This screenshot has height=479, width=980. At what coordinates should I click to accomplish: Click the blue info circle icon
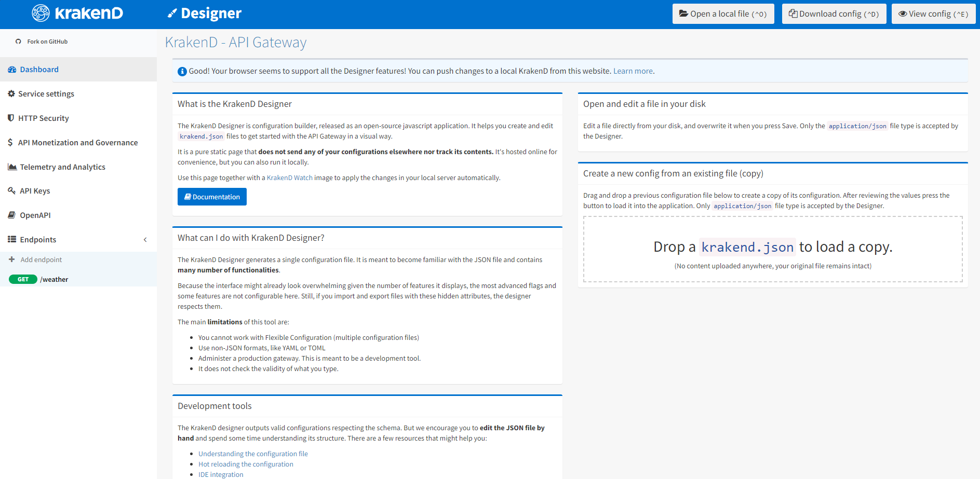coord(182,72)
